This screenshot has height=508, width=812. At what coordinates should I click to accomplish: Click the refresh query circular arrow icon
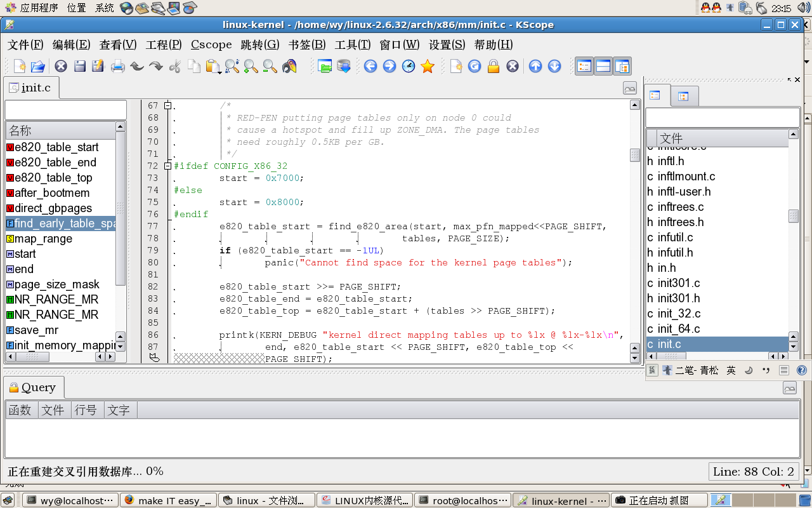(475, 66)
